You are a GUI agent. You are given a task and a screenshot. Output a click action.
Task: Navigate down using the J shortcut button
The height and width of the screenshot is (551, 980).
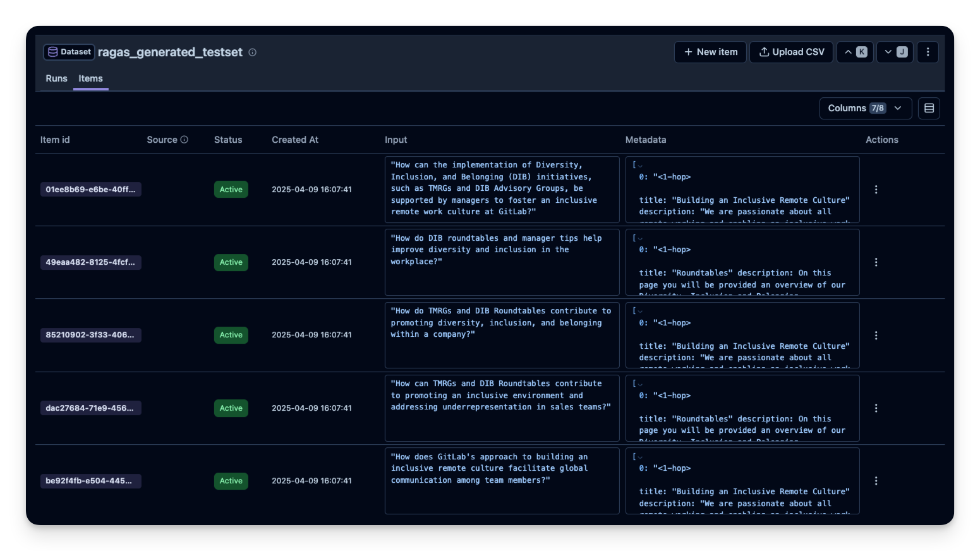pos(894,52)
